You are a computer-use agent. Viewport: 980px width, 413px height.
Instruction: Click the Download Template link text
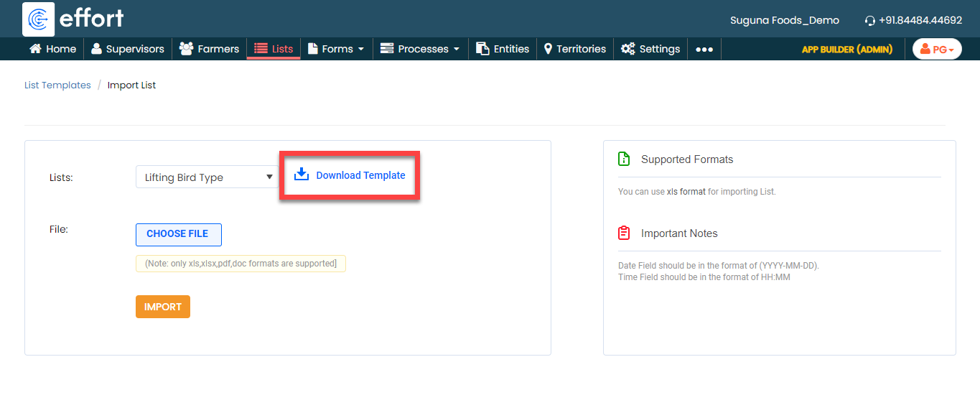(x=360, y=175)
